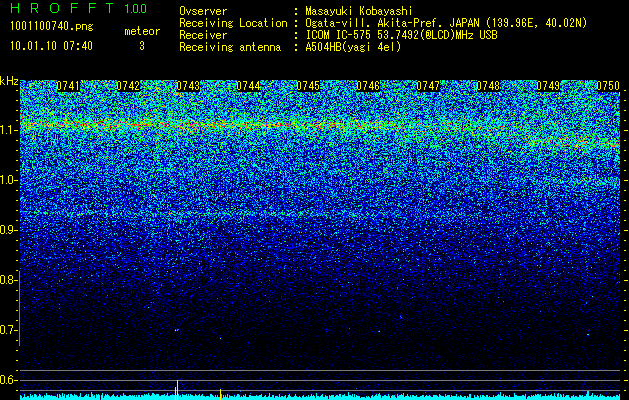
Task: Click the 0.7 frequency axis label
Action: pyautogui.click(x=7, y=330)
